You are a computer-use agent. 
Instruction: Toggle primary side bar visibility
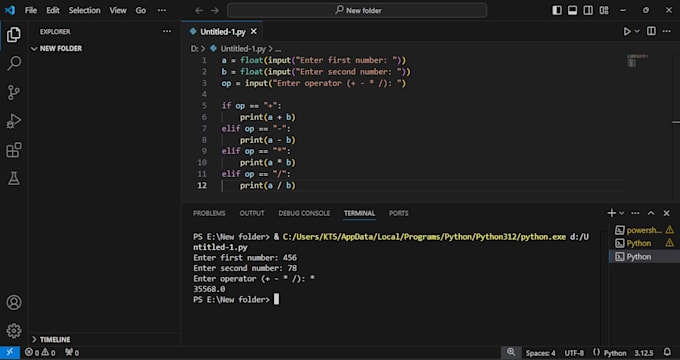pyautogui.click(x=557, y=10)
